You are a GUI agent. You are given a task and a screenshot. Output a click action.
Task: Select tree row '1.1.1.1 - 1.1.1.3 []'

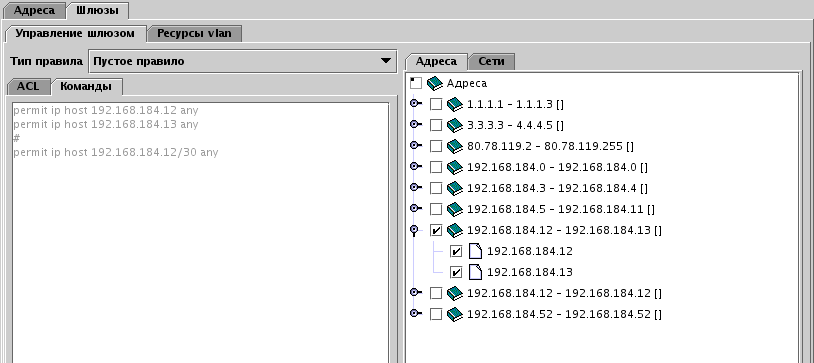(x=515, y=104)
